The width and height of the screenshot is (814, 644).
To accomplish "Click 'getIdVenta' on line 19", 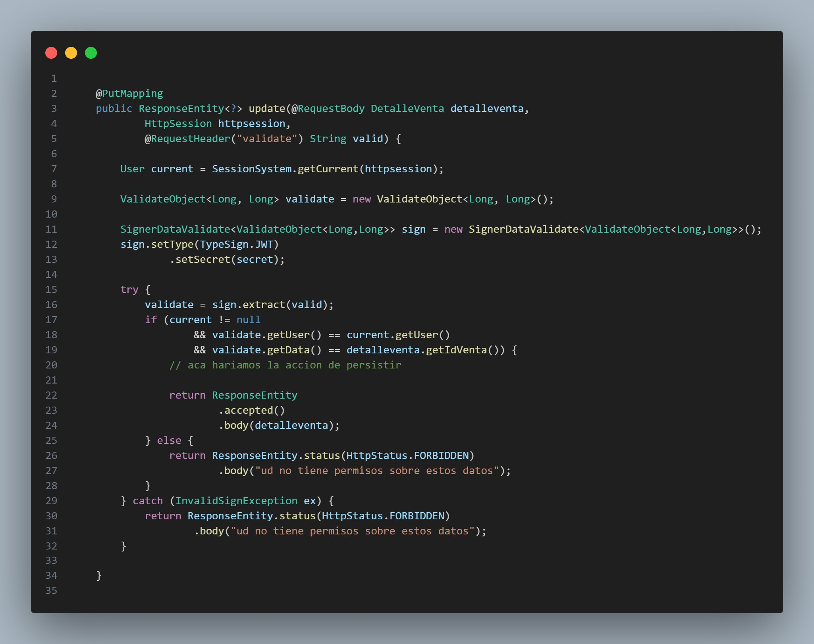I will pyautogui.click(x=456, y=350).
